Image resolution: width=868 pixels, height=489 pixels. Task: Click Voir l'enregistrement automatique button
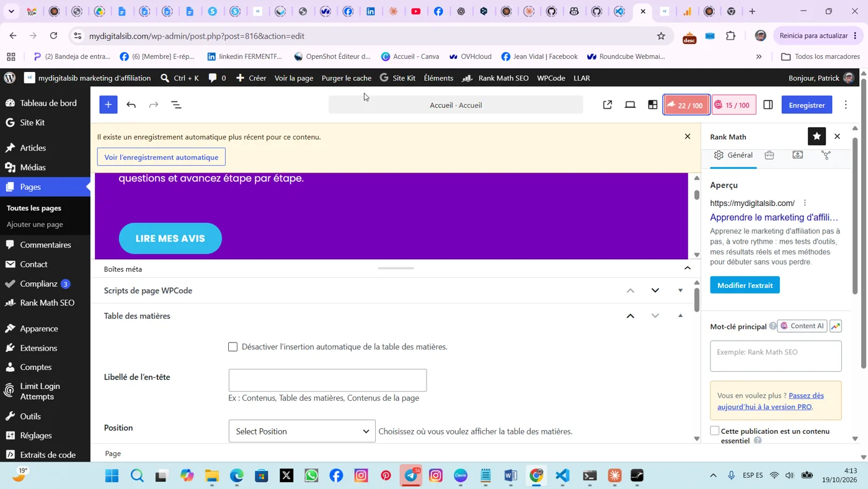(161, 157)
